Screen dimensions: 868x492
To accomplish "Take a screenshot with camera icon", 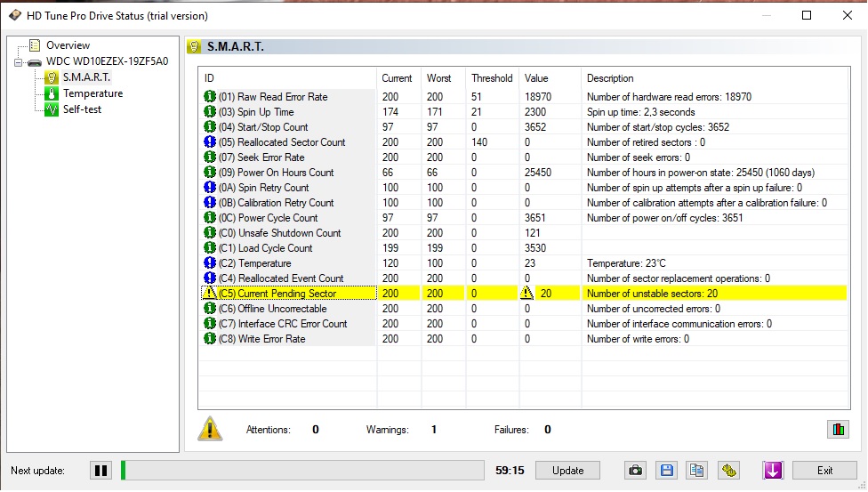I will pyautogui.click(x=636, y=471).
